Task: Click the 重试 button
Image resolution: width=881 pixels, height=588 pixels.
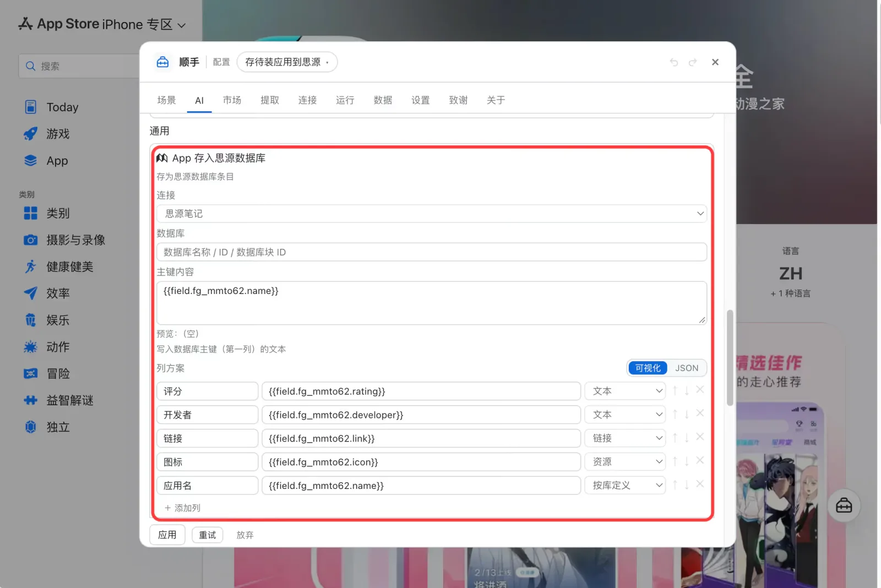Action: (x=208, y=535)
